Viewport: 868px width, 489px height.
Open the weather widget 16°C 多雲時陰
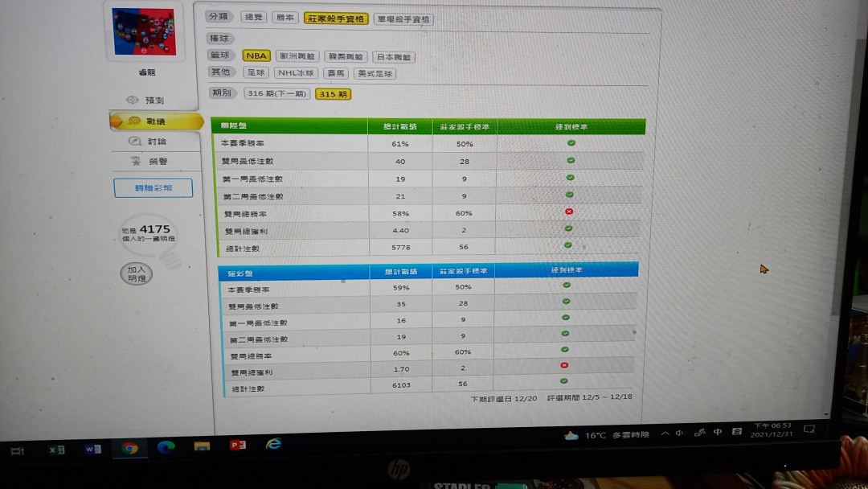[x=606, y=435]
